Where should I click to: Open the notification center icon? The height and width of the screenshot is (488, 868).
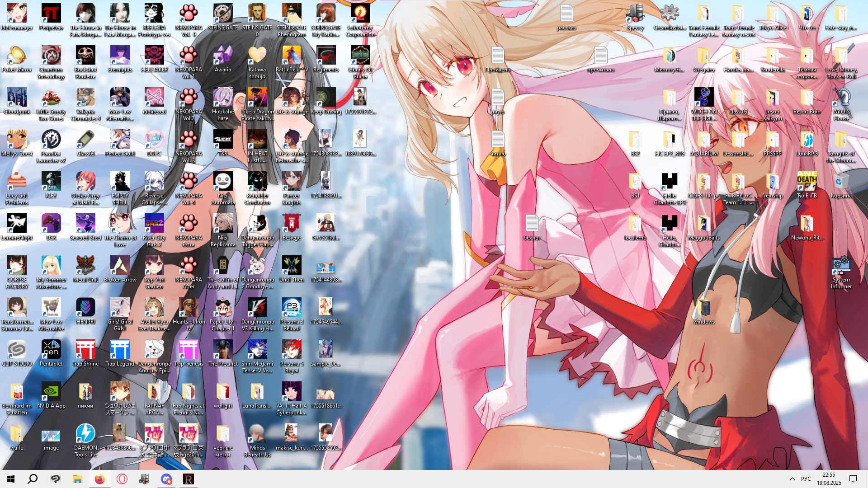click(853, 479)
